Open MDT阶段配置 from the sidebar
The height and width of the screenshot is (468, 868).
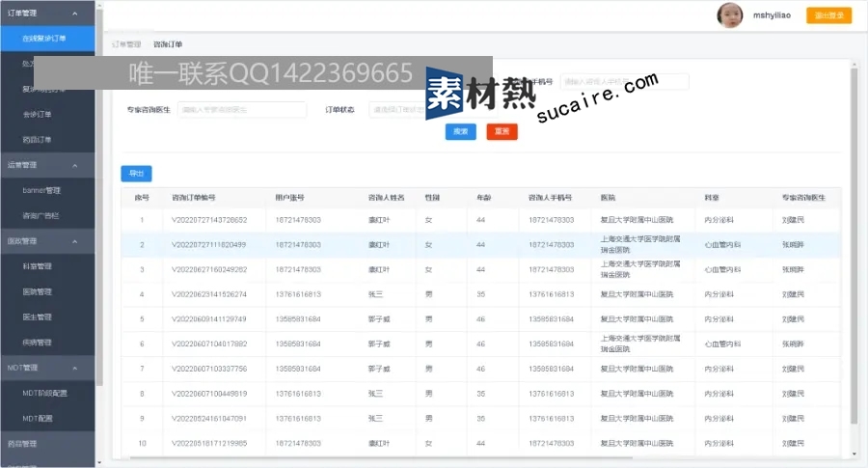[x=44, y=393]
